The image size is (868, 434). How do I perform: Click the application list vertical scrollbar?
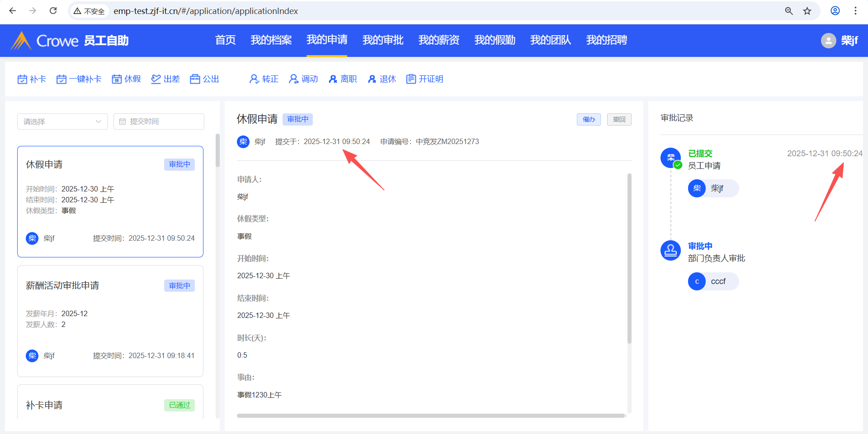point(217,151)
